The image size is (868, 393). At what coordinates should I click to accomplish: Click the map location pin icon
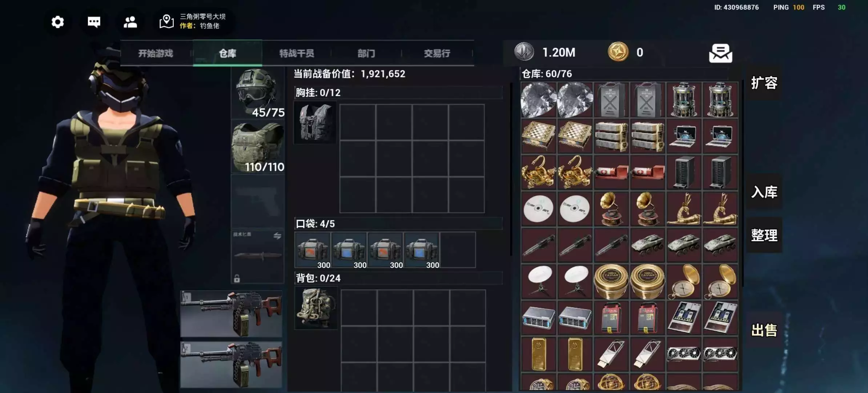point(166,21)
